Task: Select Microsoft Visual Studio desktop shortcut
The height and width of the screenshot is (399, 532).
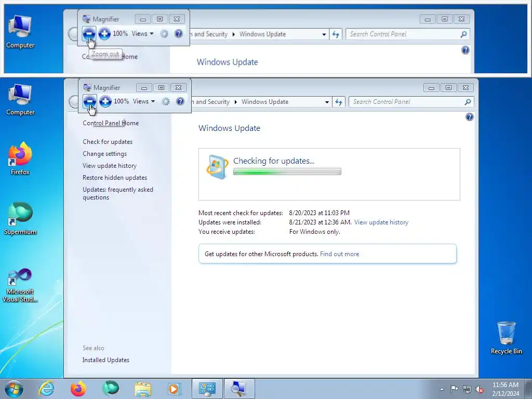Action: (x=20, y=285)
